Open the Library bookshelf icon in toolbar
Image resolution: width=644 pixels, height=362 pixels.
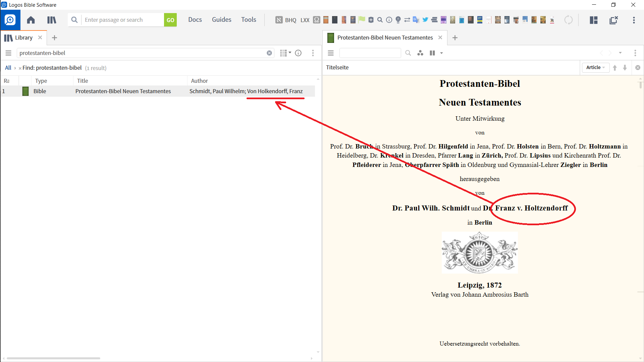[52, 20]
